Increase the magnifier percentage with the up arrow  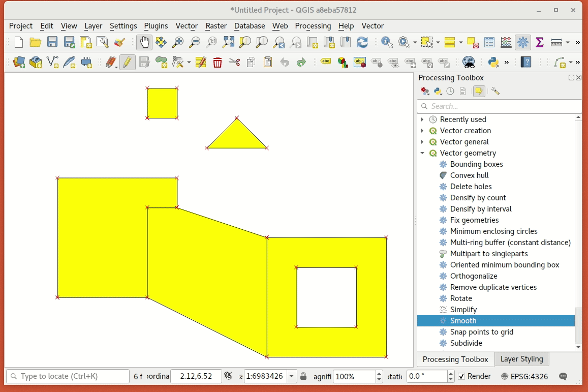(379, 373)
